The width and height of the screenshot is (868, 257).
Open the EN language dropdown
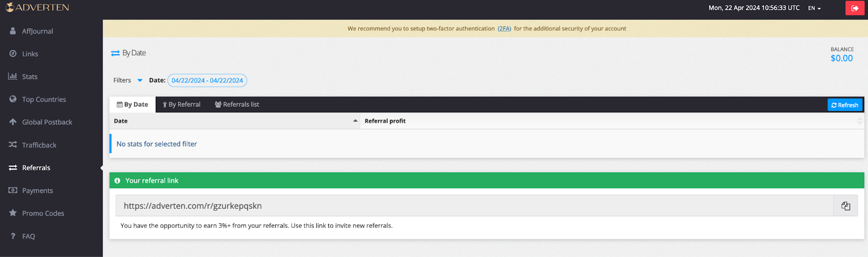(814, 8)
